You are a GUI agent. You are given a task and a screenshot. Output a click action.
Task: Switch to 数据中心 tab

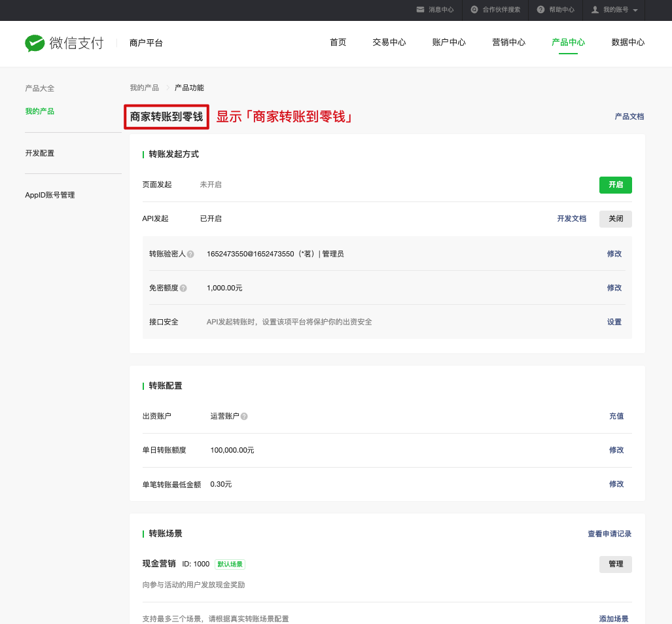pos(628,43)
